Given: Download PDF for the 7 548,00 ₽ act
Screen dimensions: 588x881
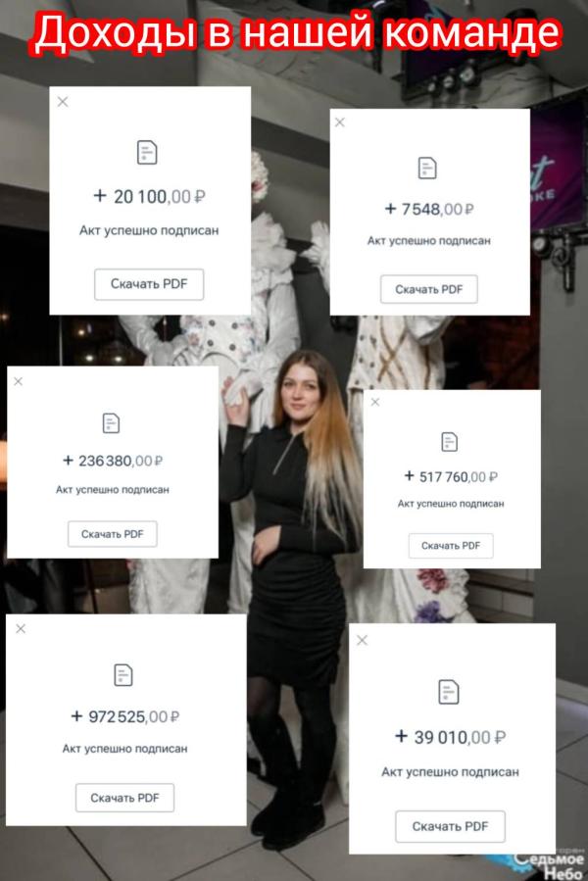Looking at the screenshot, I should point(429,289).
